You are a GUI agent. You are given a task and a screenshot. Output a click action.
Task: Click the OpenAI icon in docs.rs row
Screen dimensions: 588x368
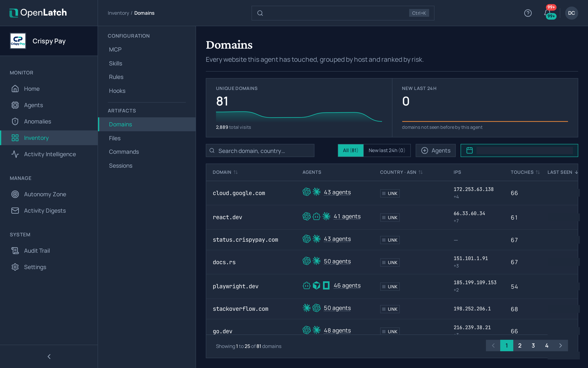tap(306, 261)
